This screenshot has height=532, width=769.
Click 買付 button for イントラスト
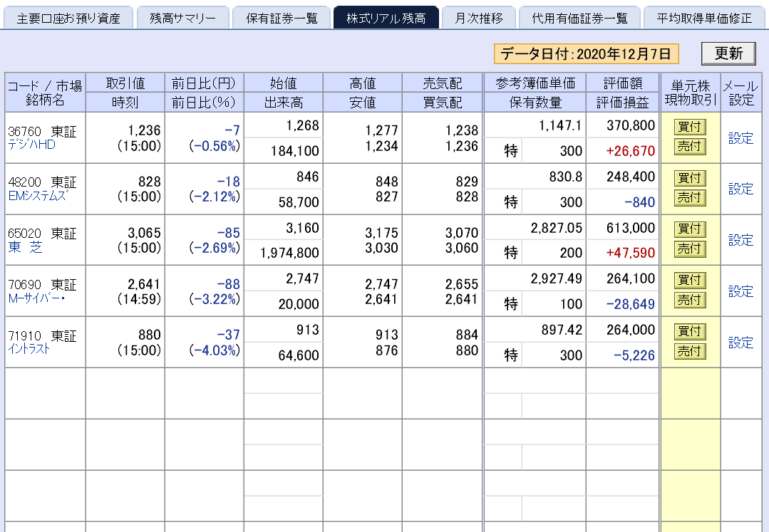(688, 332)
